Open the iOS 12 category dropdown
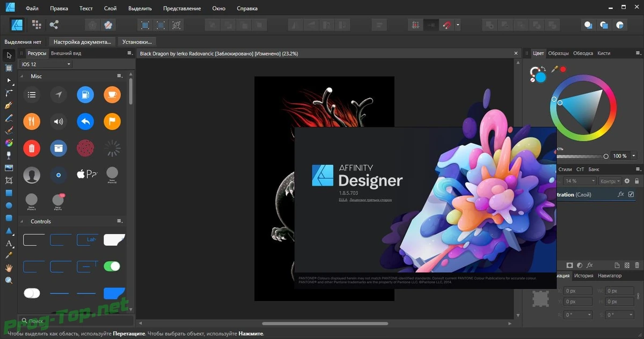644x339 pixels. pyautogui.click(x=46, y=64)
